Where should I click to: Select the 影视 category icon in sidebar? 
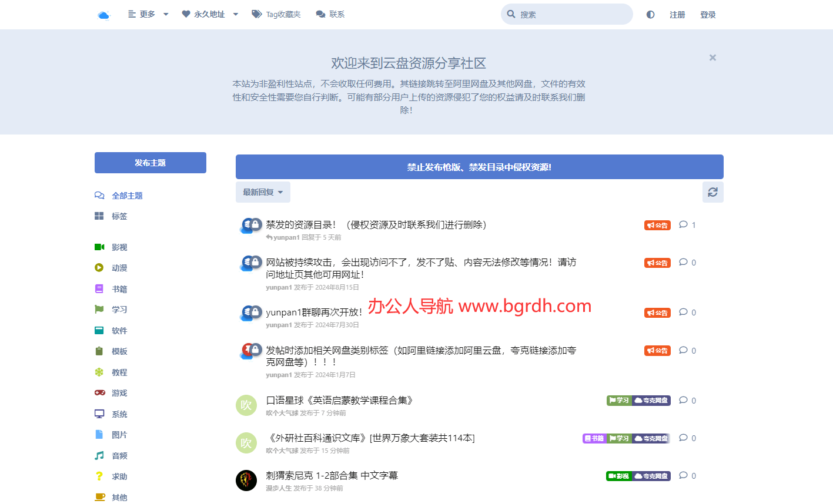pyautogui.click(x=99, y=247)
